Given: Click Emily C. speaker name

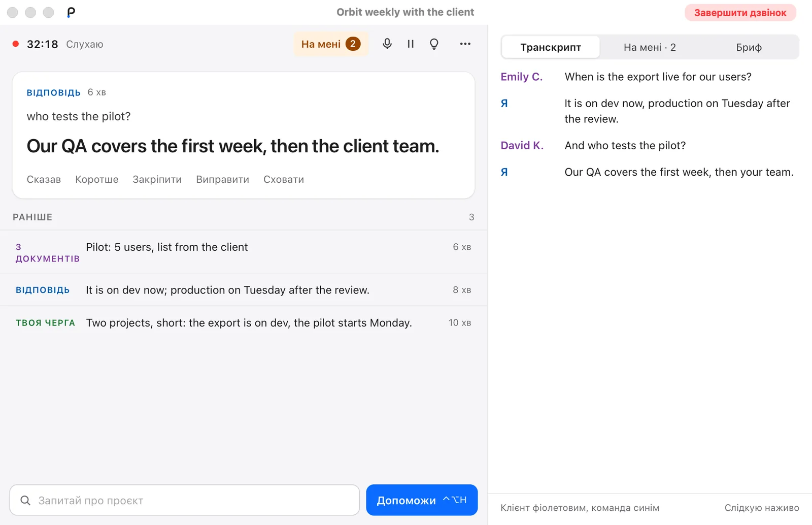Looking at the screenshot, I should 522,77.
